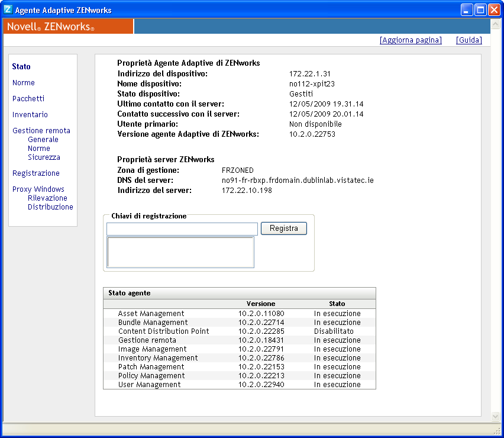Image resolution: width=504 pixels, height=438 pixels.
Task: Click version 10.2.0.22940 cell
Action: tap(261, 384)
